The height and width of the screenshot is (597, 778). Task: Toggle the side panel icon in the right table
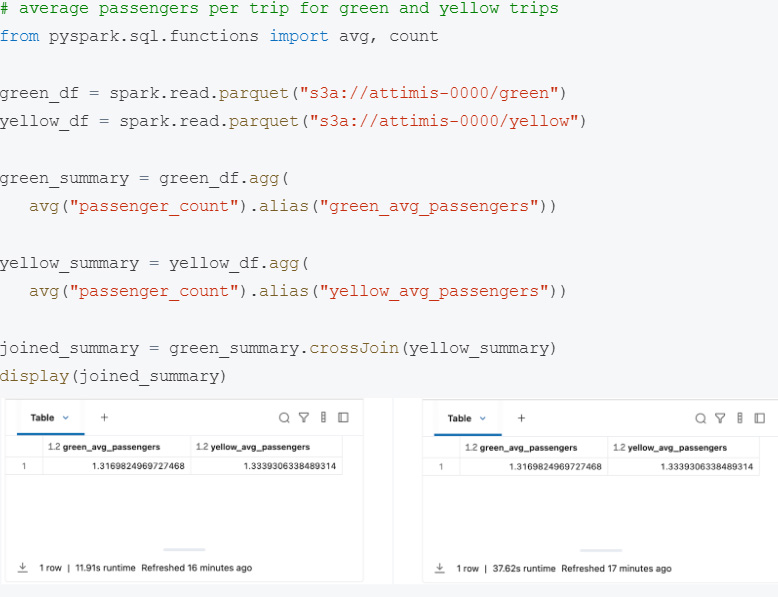(x=760, y=418)
